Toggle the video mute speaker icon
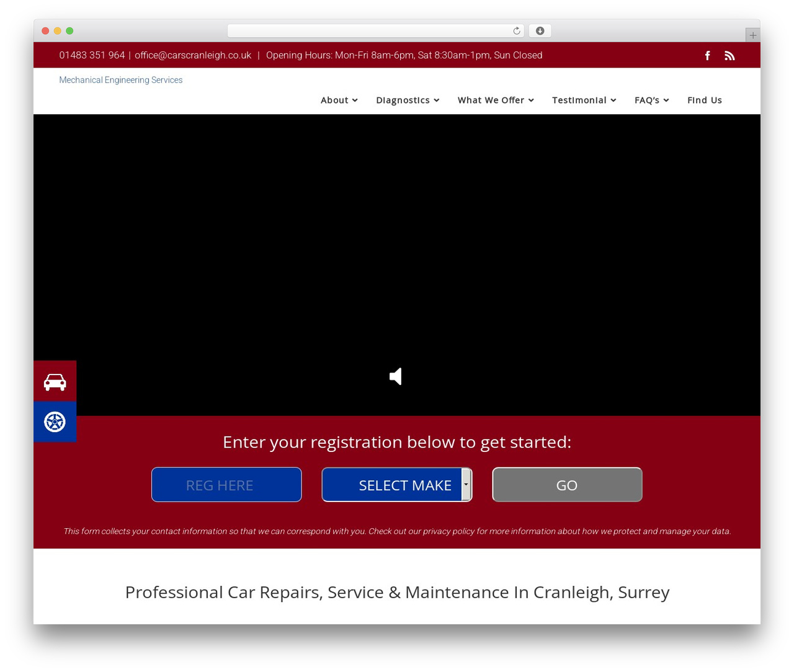794x672 pixels. [x=396, y=376]
